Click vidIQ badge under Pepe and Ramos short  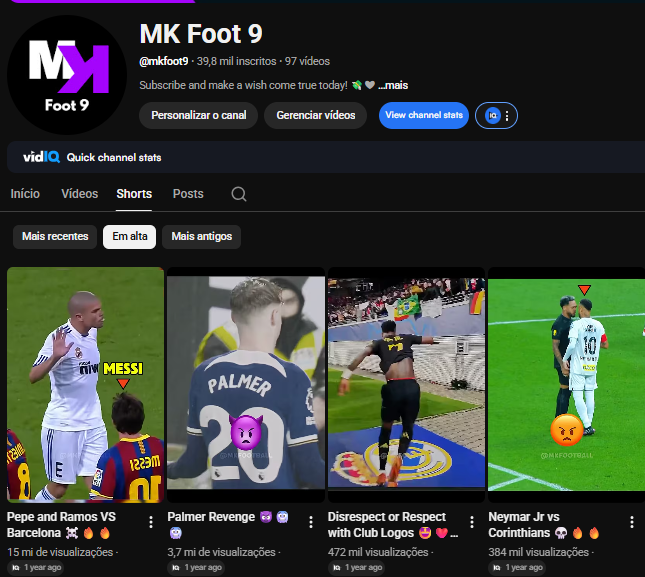click(x=35, y=568)
